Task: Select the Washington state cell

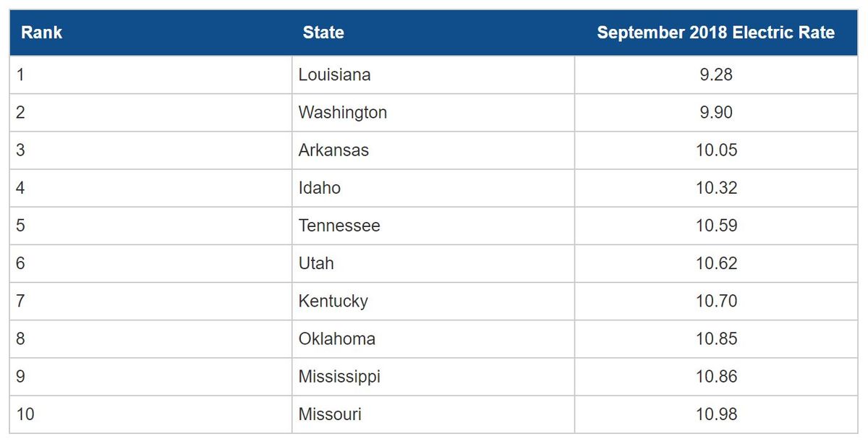Action: [342, 112]
